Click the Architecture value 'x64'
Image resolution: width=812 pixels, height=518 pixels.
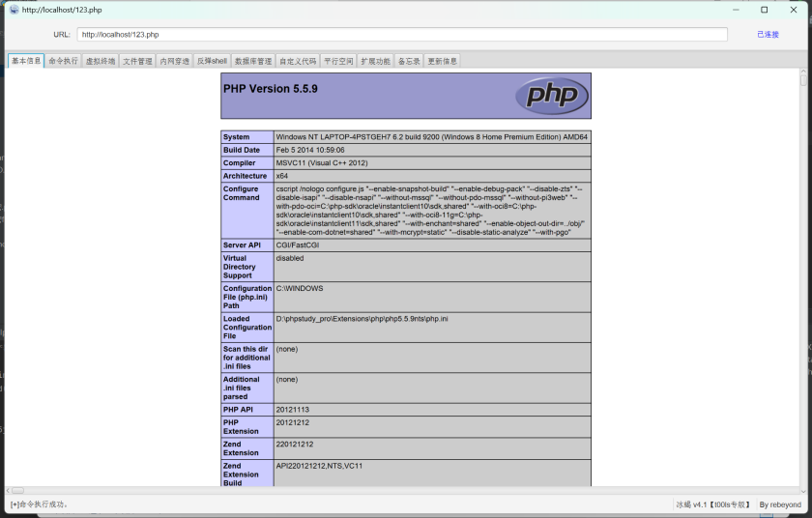[281, 176]
